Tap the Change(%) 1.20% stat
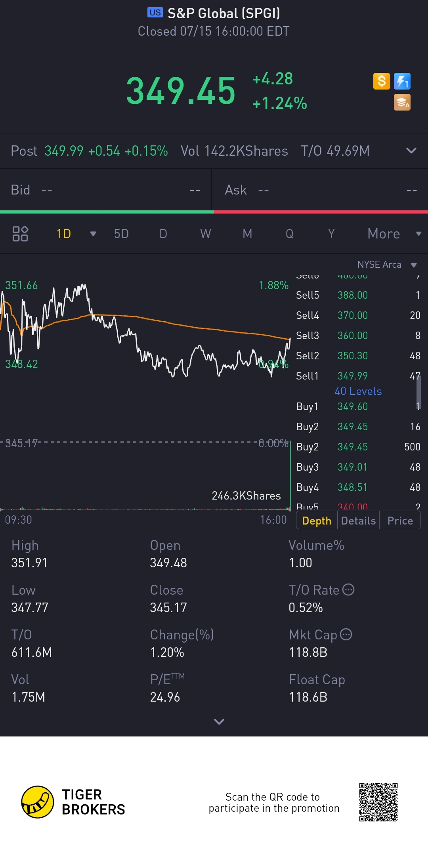This screenshot has width=428, height=868. point(182,643)
